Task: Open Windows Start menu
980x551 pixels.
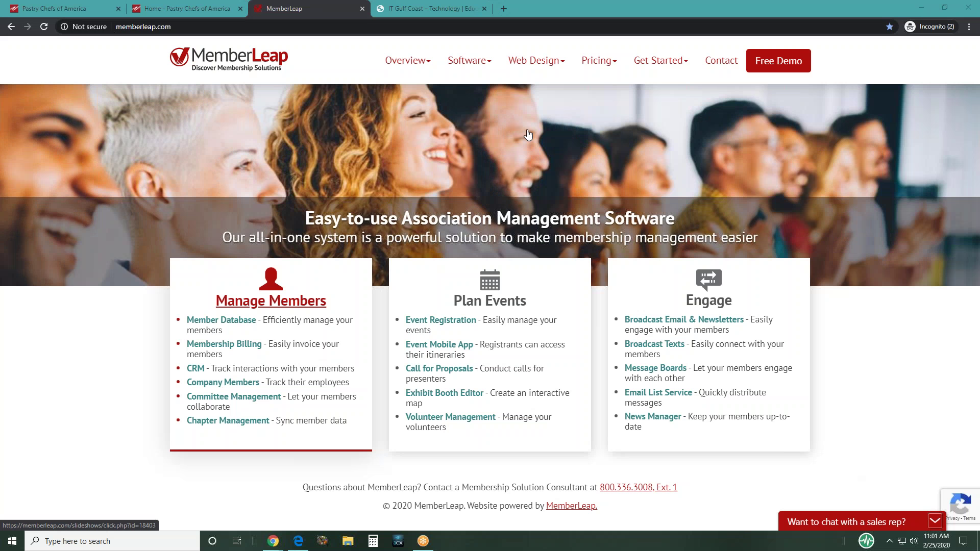Action: [x=12, y=541]
